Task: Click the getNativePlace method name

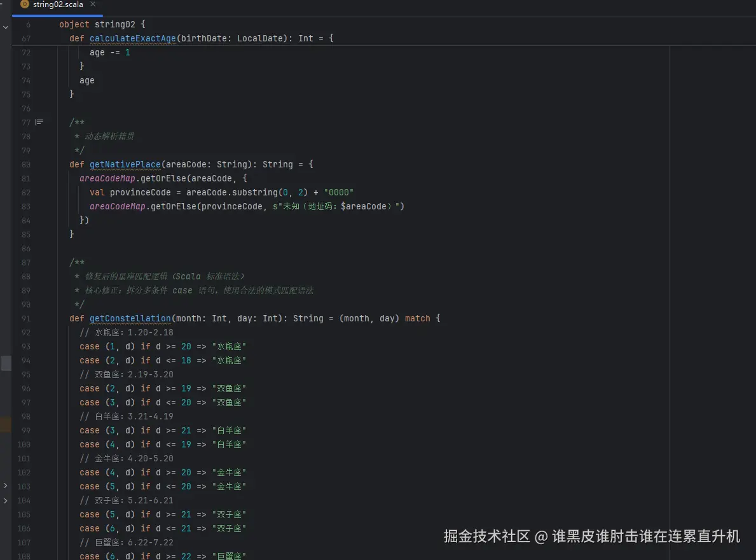Action: [125, 164]
